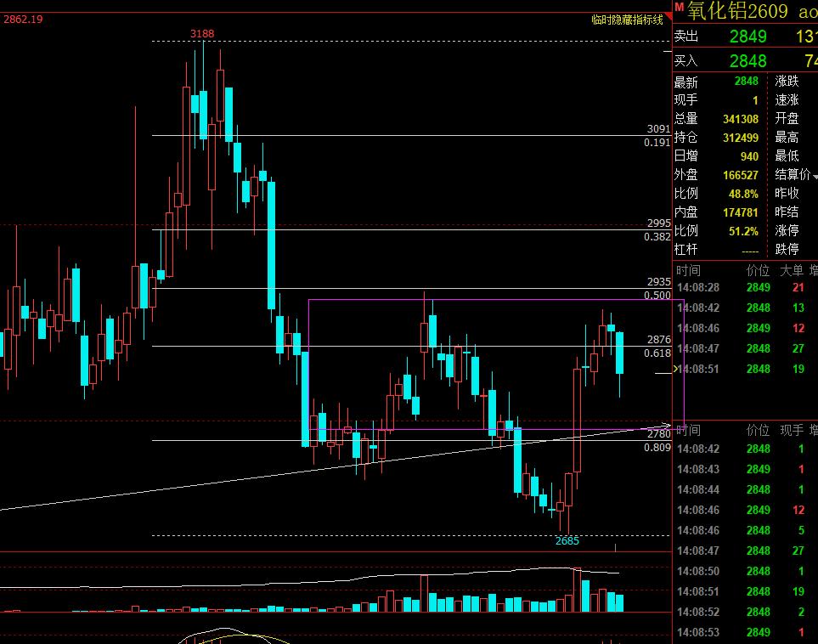Click the 开盘 label
Screen dimensions: 818x644
tap(787, 118)
